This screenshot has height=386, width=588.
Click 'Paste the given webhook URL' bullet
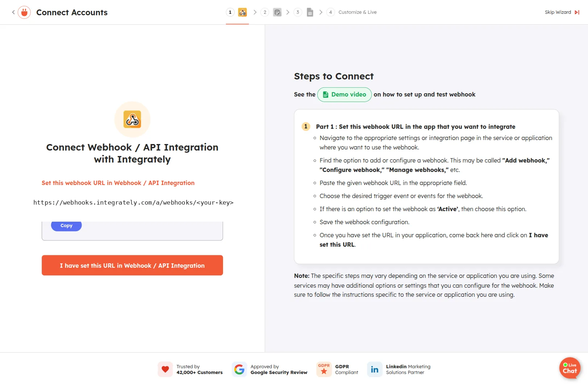(393, 183)
